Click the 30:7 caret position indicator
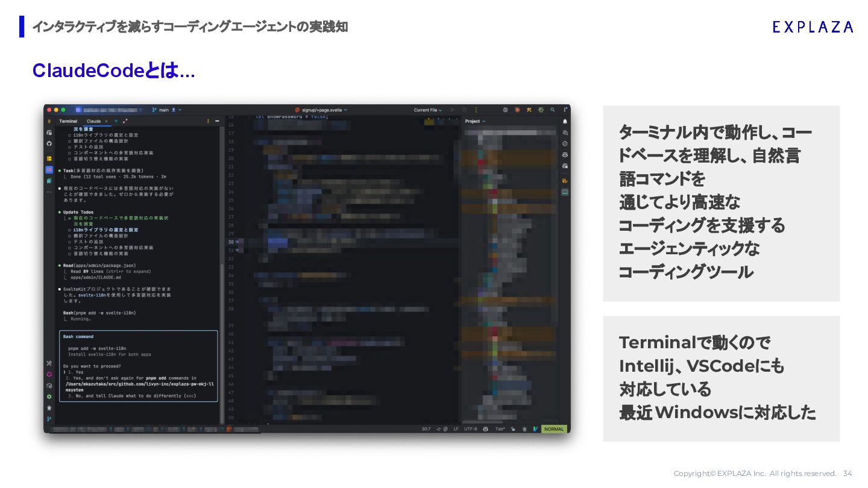The width and height of the screenshot is (868, 488). [426, 429]
